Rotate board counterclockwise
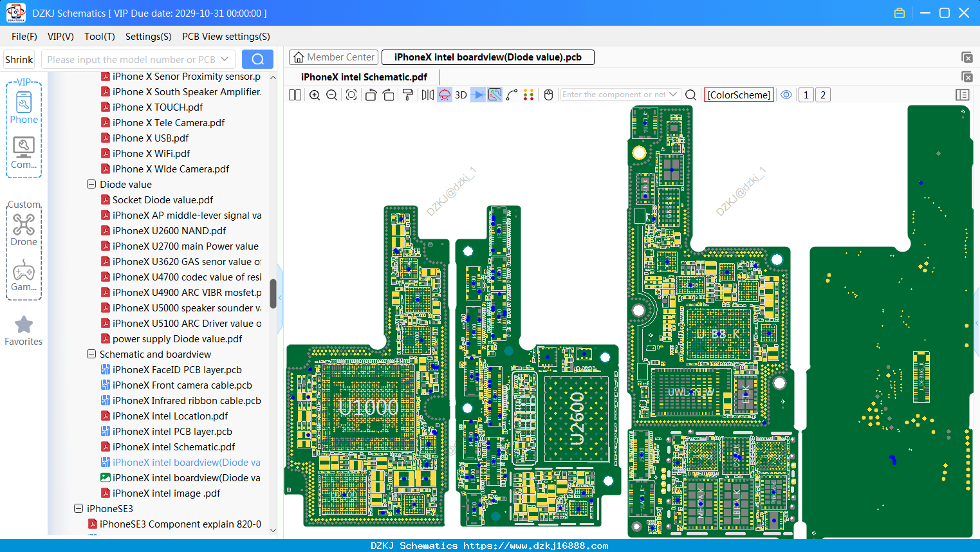 point(371,95)
